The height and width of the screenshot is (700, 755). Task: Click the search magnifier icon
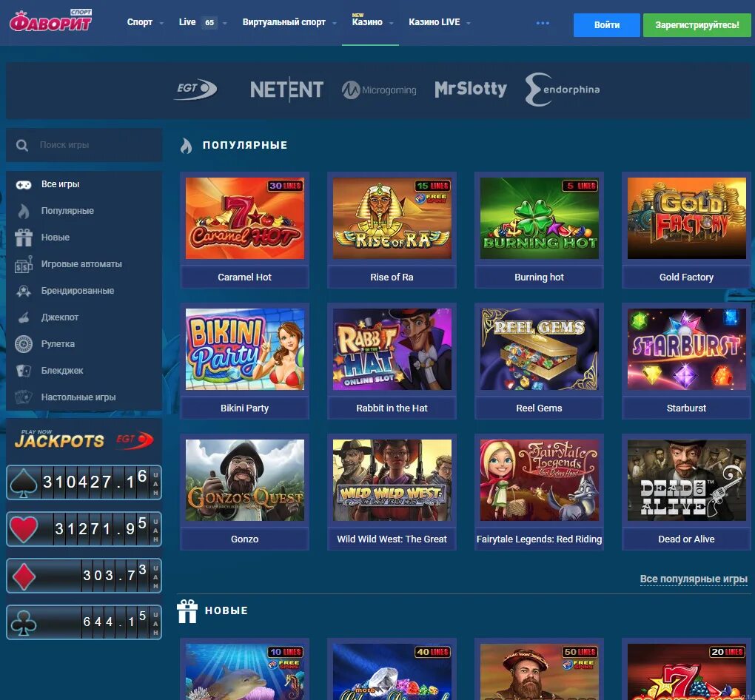pyautogui.click(x=21, y=145)
